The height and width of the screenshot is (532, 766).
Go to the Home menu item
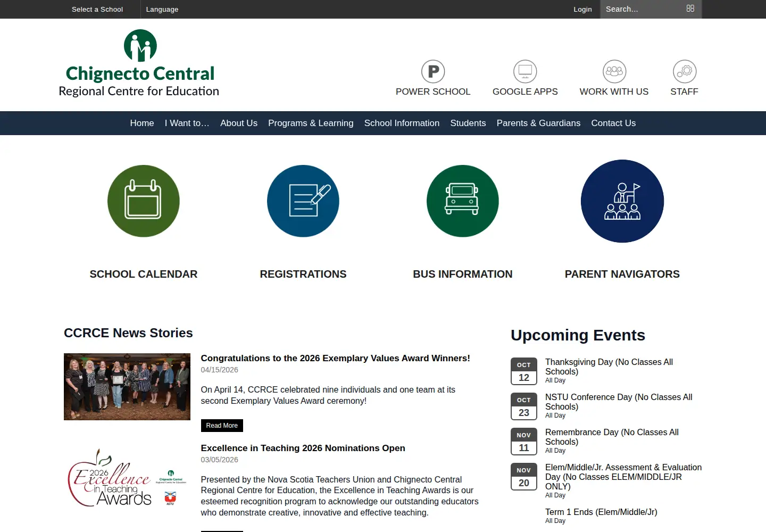[142, 123]
